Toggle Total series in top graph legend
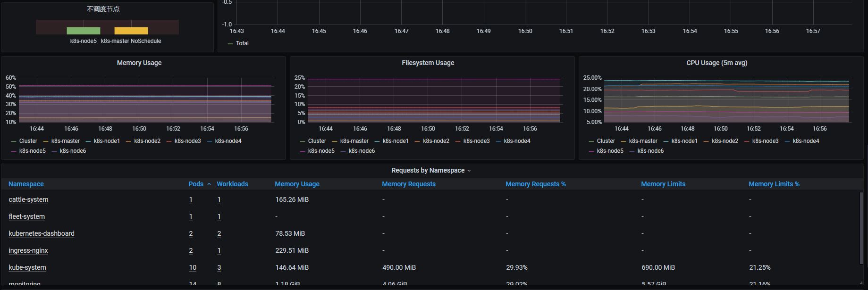The image size is (868, 290). pyautogui.click(x=242, y=43)
